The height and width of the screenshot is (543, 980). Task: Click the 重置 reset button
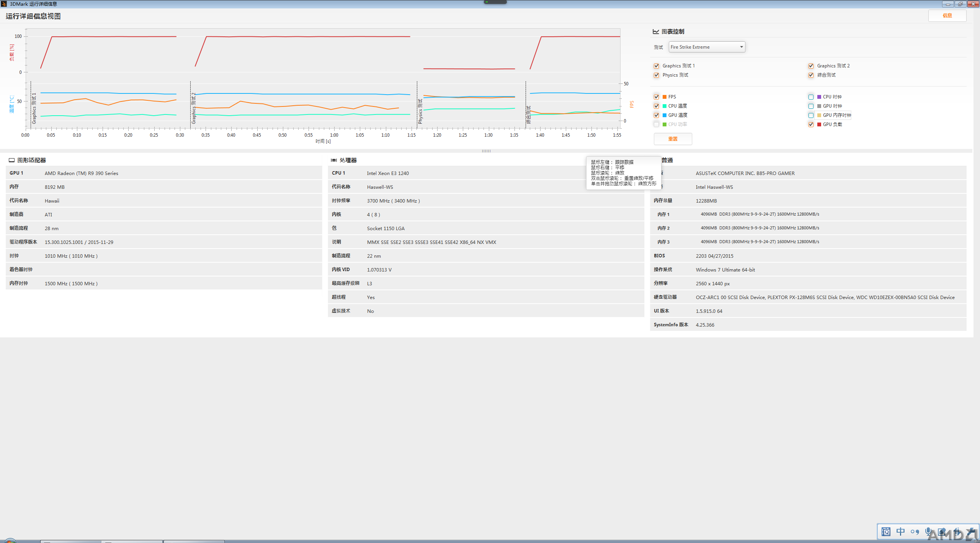pos(673,139)
